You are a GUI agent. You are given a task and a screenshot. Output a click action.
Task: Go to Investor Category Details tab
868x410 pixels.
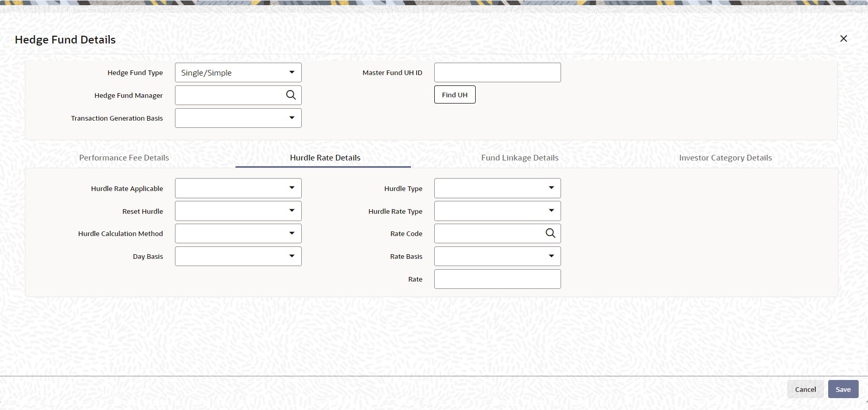725,158
